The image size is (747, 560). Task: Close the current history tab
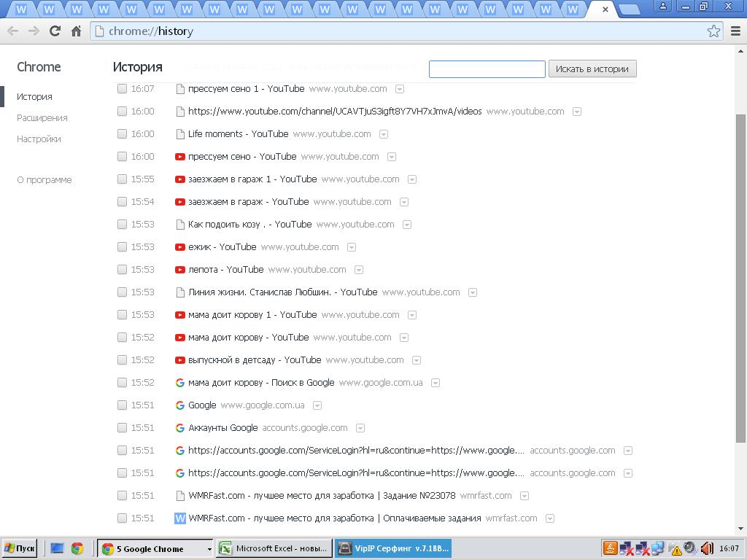(605, 9)
